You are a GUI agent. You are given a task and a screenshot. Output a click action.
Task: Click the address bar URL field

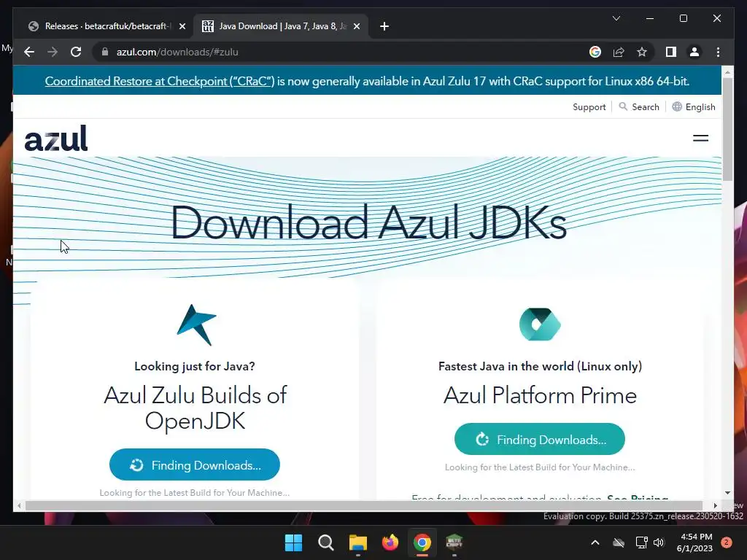pos(343,52)
